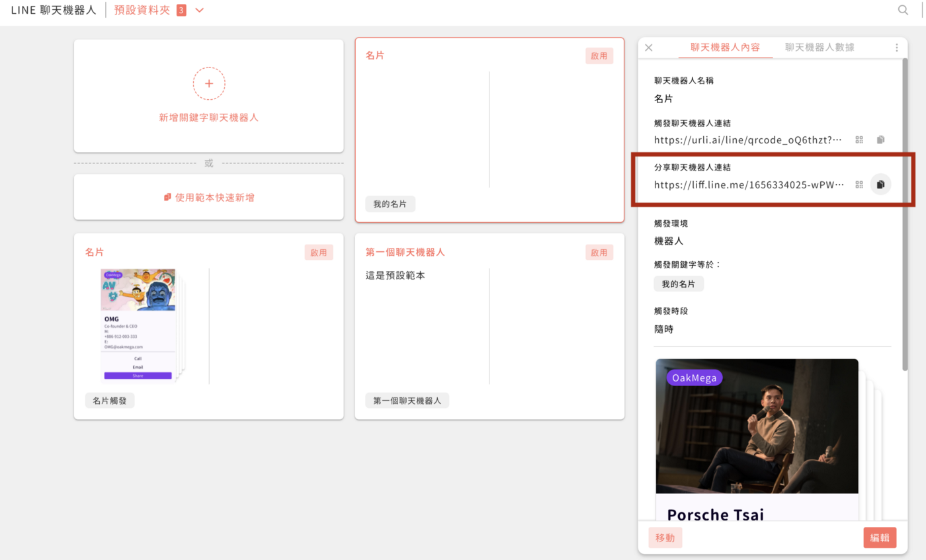Click the 名片觸發 tag

(x=110, y=401)
